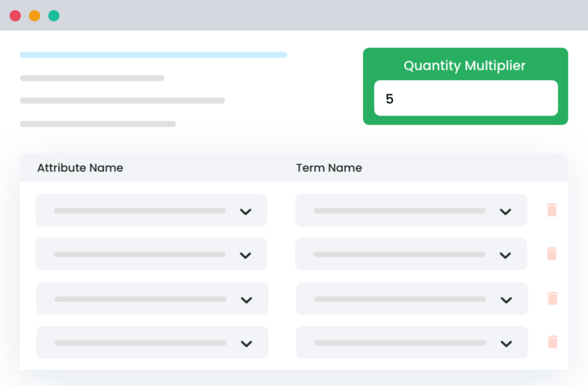Click the Quantity Multiplier label
Viewport: 588px width, 386px height.
[x=465, y=65]
